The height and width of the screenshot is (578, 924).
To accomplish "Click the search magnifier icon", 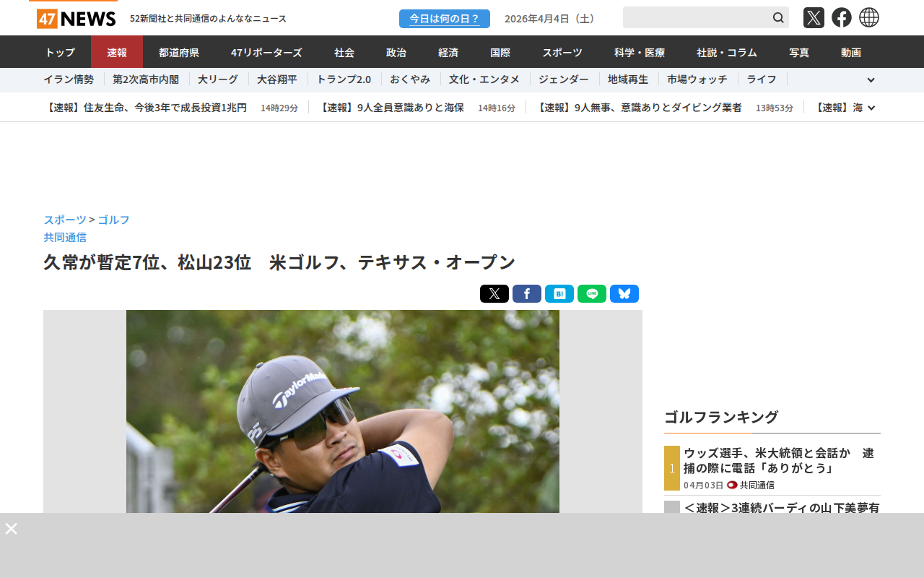I will point(778,17).
